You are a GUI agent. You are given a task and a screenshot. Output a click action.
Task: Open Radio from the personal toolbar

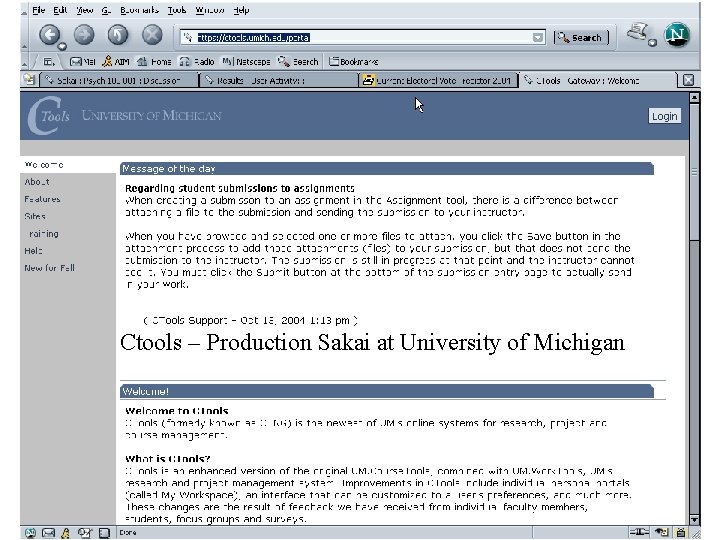pos(197,62)
